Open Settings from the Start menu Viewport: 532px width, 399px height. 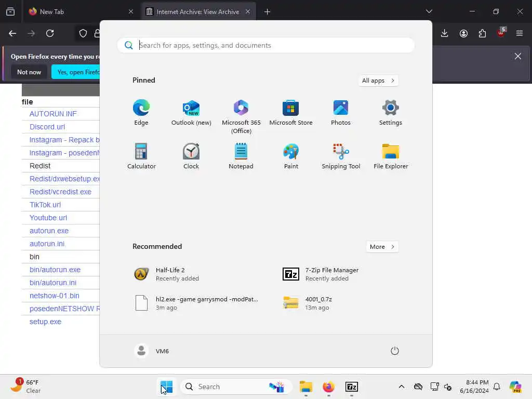tap(391, 113)
